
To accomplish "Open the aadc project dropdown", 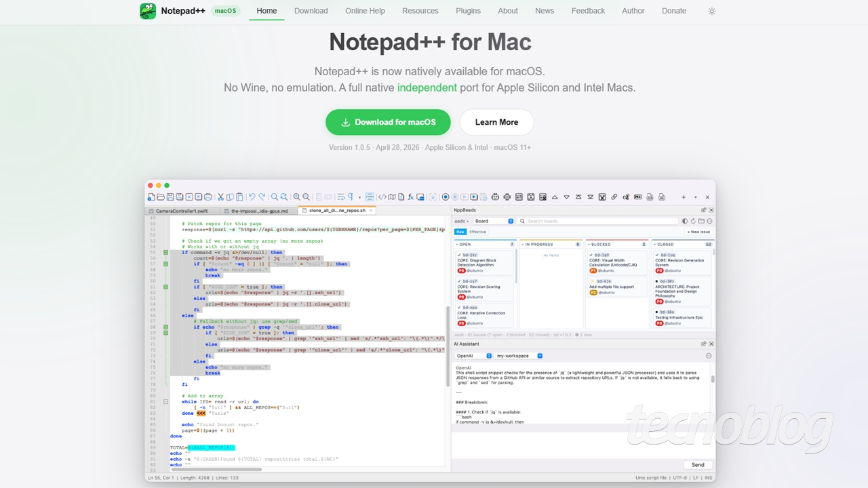I will 461,221.
